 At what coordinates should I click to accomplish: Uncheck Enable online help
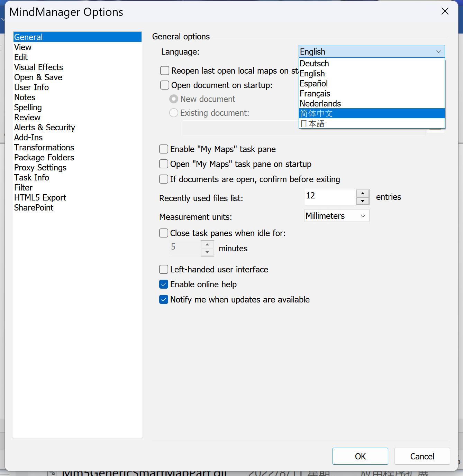[x=164, y=284]
